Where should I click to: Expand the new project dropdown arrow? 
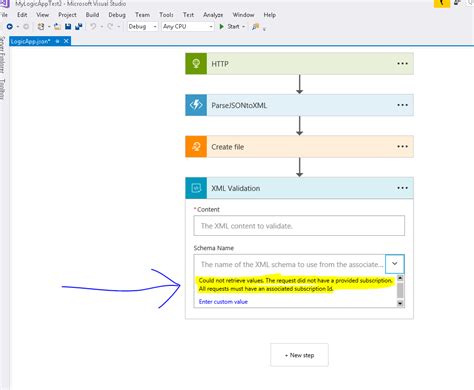[x=49, y=27]
